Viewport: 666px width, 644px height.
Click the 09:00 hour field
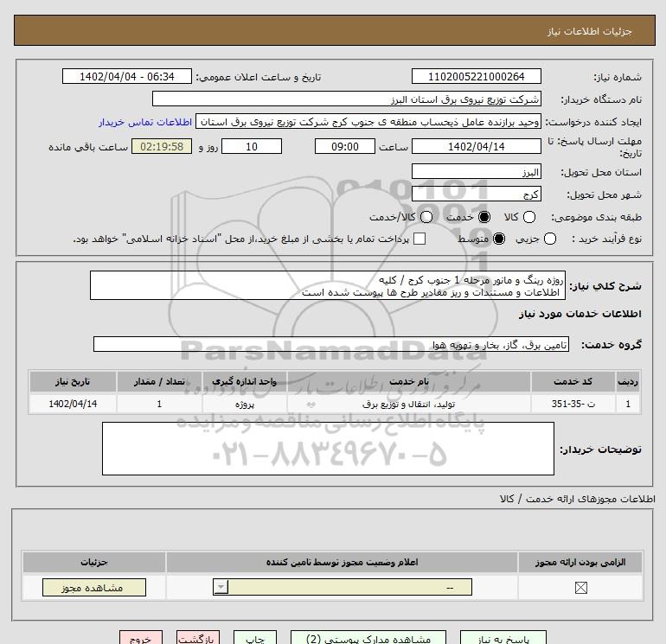tap(345, 146)
